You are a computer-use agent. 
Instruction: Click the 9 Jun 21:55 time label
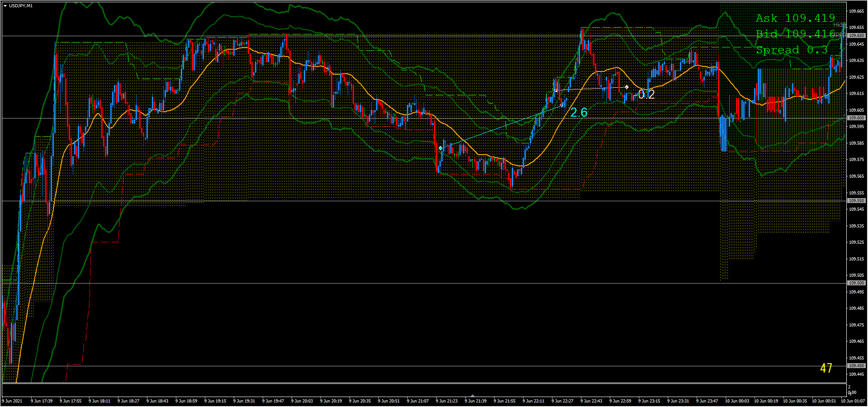pos(505,401)
